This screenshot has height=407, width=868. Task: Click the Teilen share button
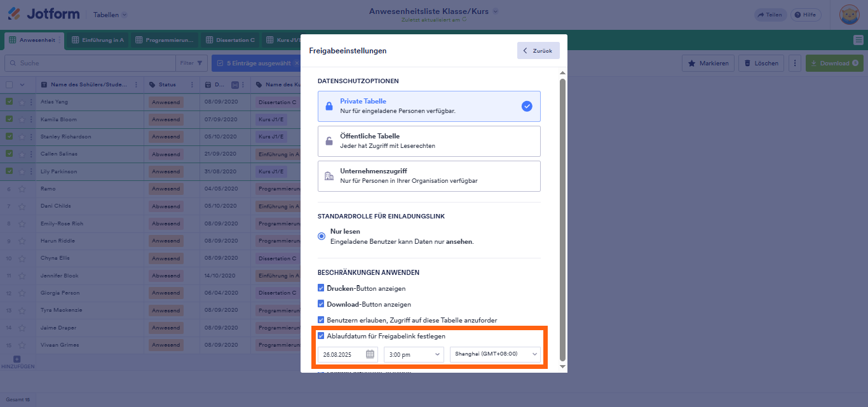tap(770, 15)
